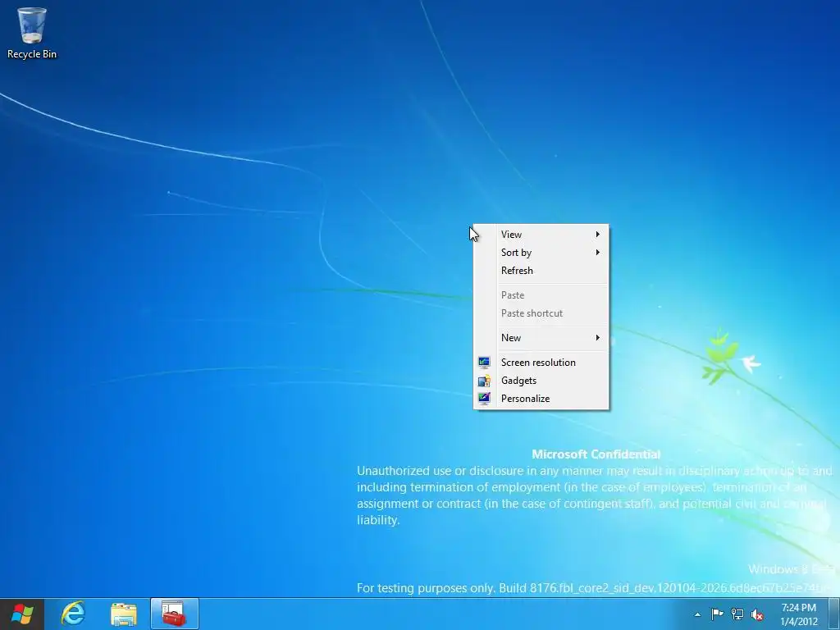
Task: Open the New submenu
Action: tap(541, 337)
